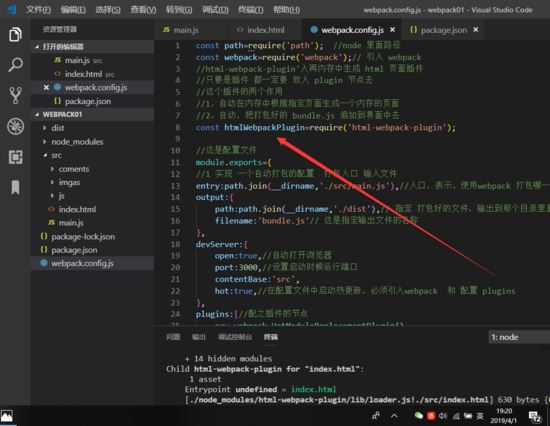This screenshot has height=426, width=550.
Task: Expand the node_modules folder
Action: click(93, 142)
